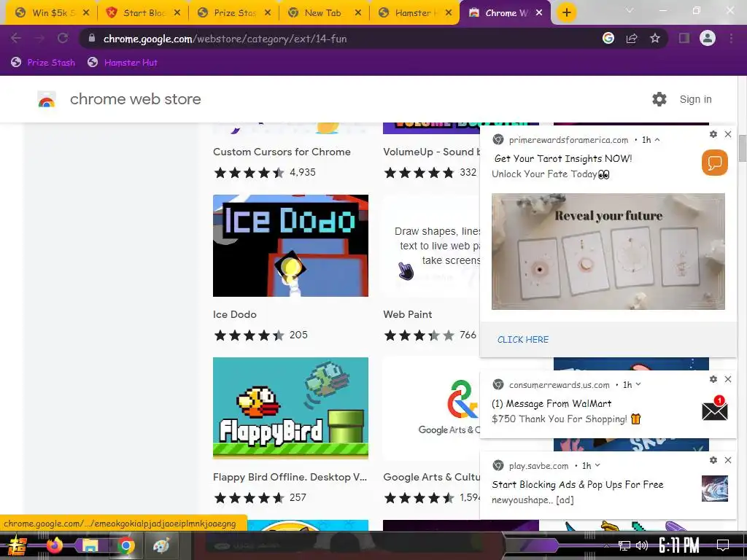
Task: Reload the page with refresh icon
Action: point(63,38)
